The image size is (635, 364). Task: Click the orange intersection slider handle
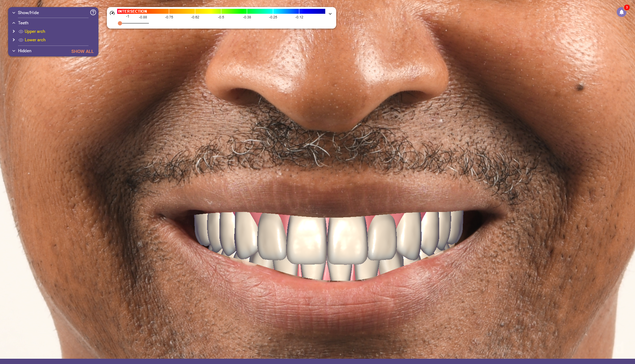click(120, 23)
